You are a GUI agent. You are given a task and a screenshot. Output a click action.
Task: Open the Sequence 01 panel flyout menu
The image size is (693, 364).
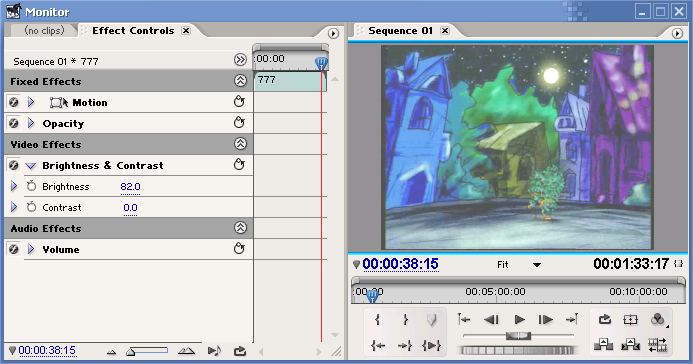click(677, 33)
